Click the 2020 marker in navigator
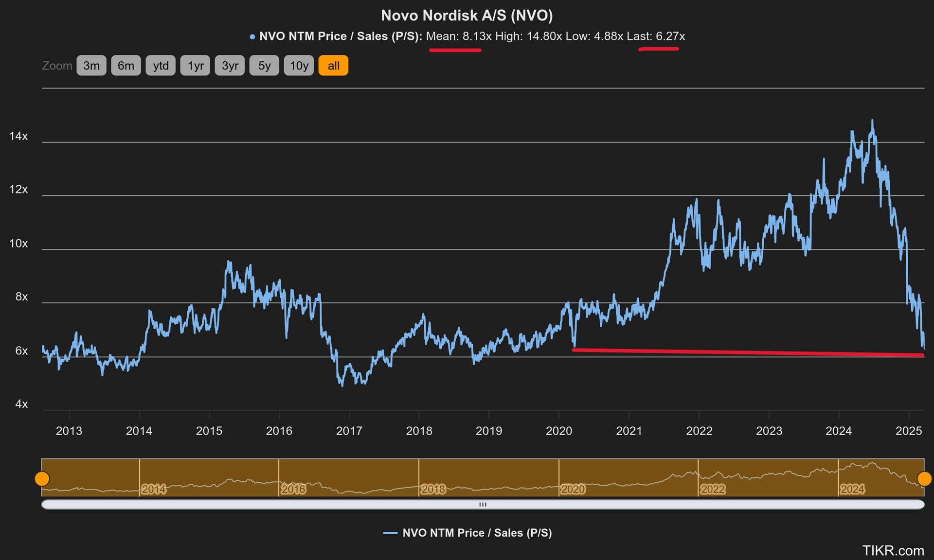This screenshot has width=934, height=560. click(573, 489)
